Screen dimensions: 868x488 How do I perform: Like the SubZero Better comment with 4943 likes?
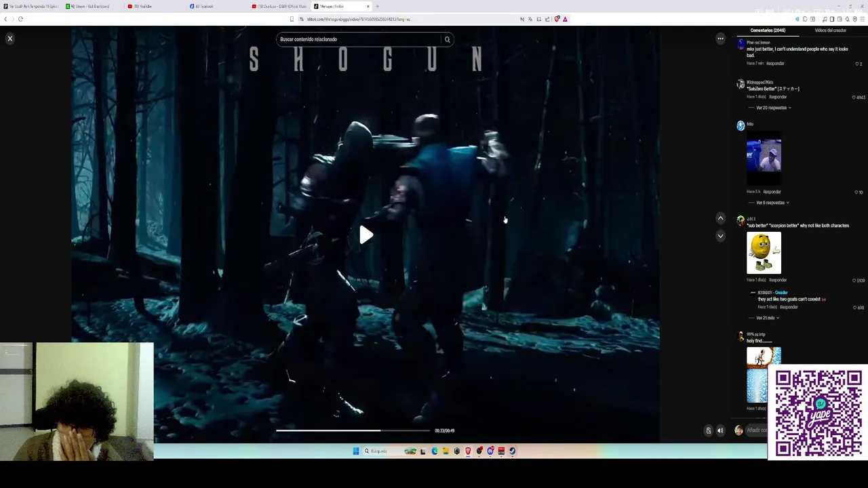tap(854, 97)
